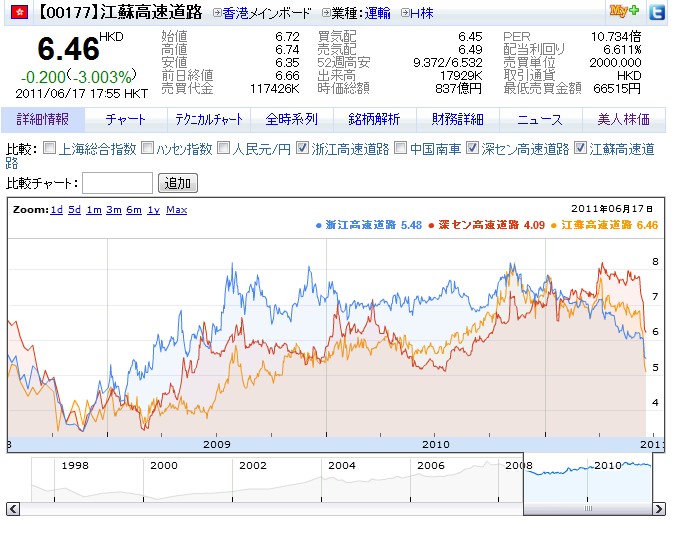Click the expand icon beside H株
This screenshot has width=690, height=537.
(404, 14)
